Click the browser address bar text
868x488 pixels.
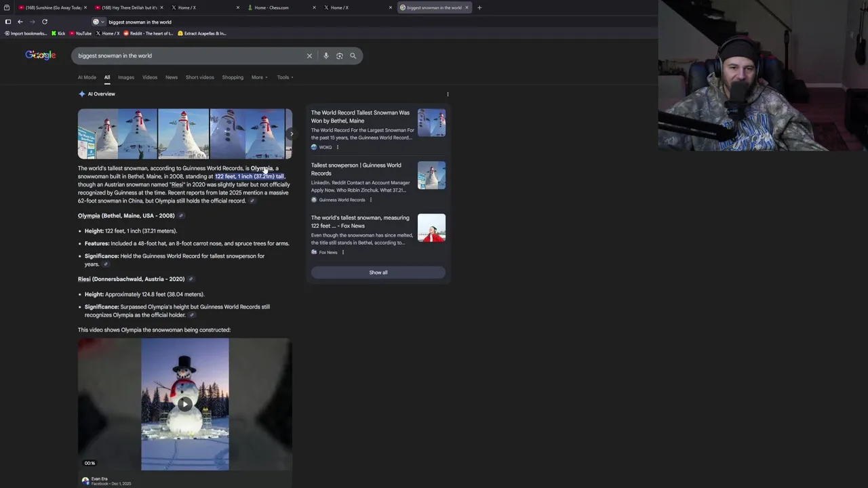[x=140, y=22]
